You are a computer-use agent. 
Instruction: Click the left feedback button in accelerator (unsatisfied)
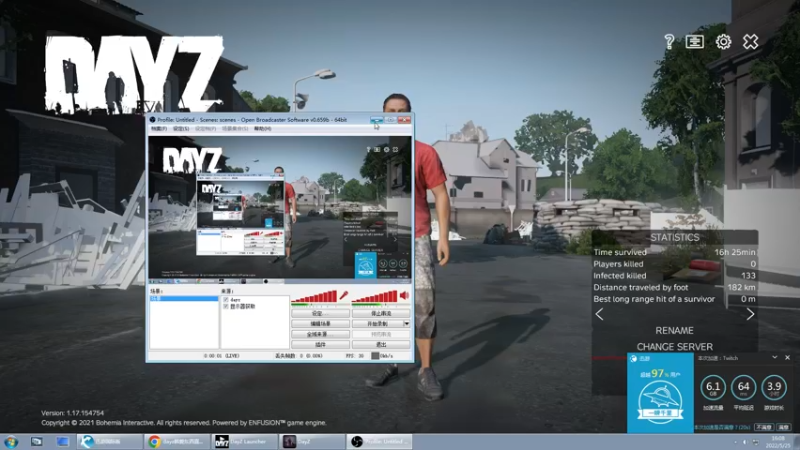click(764, 427)
